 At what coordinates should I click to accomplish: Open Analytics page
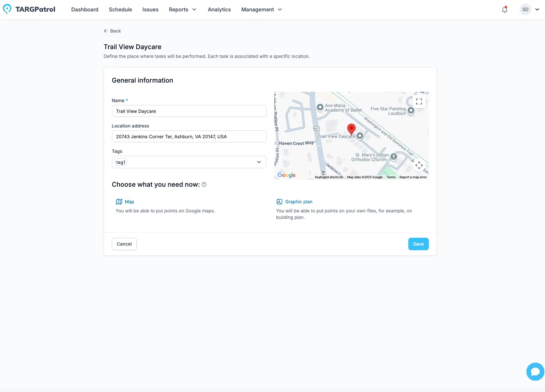pos(219,9)
